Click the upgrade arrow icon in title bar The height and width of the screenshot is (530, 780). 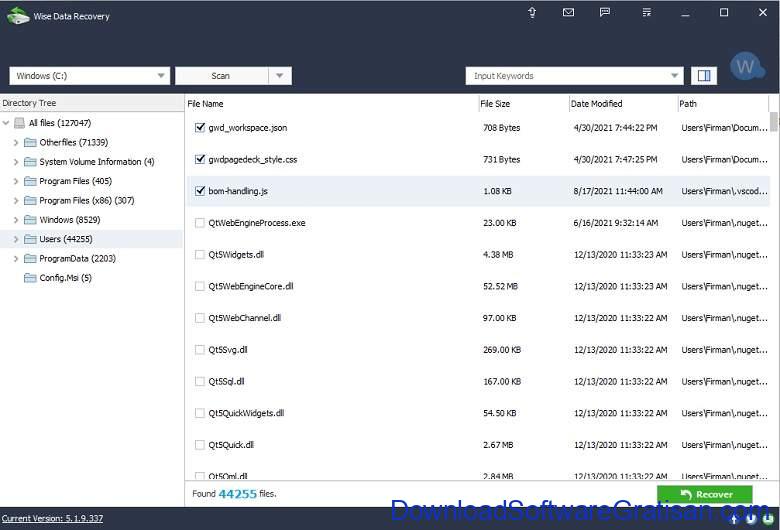point(532,12)
